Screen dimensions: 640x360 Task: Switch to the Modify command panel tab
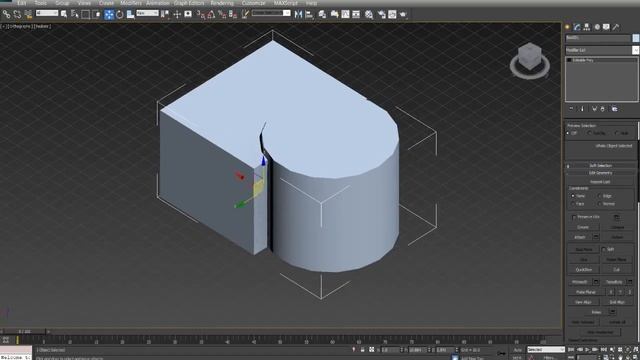(x=577, y=27)
